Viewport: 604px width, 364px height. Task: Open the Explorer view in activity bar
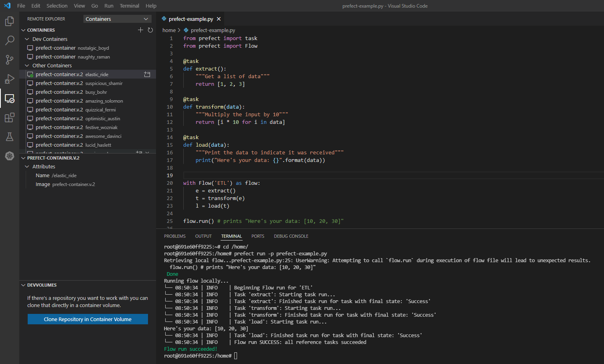point(10,21)
